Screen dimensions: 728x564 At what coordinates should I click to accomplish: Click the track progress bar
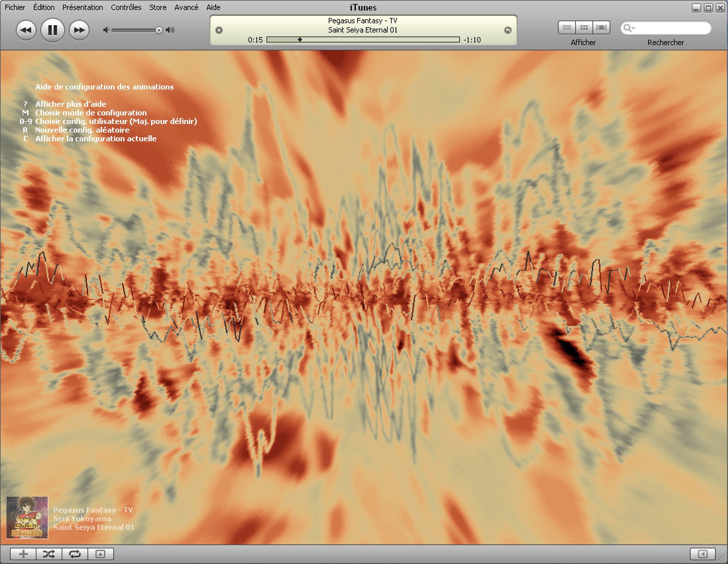(x=363, y=40)
